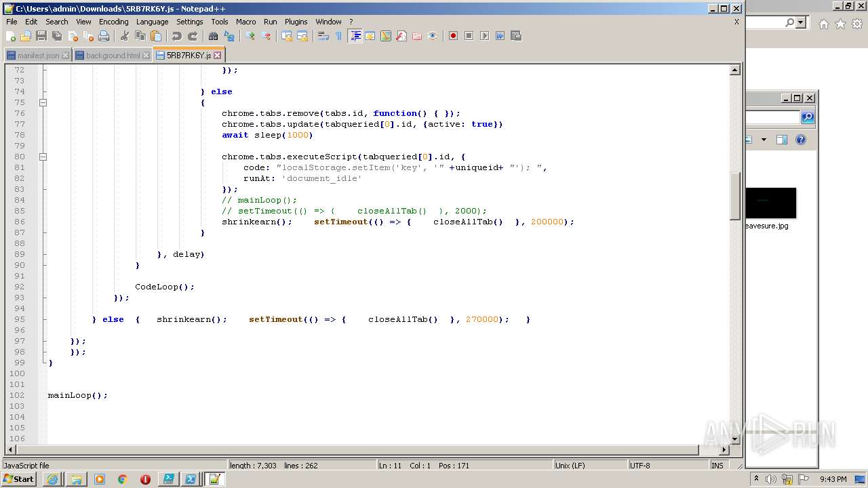Image resolution: width=868 pixels, height=488 pixels.
Task: Click the Playback macro icon
Action: click(485, 36)
